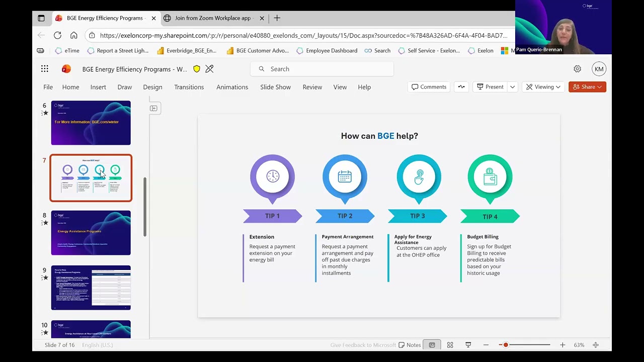The image size is (644, 362).
Task: Open the Microsoft 365 app launcher grid
Action: click(x=45, y=69)
